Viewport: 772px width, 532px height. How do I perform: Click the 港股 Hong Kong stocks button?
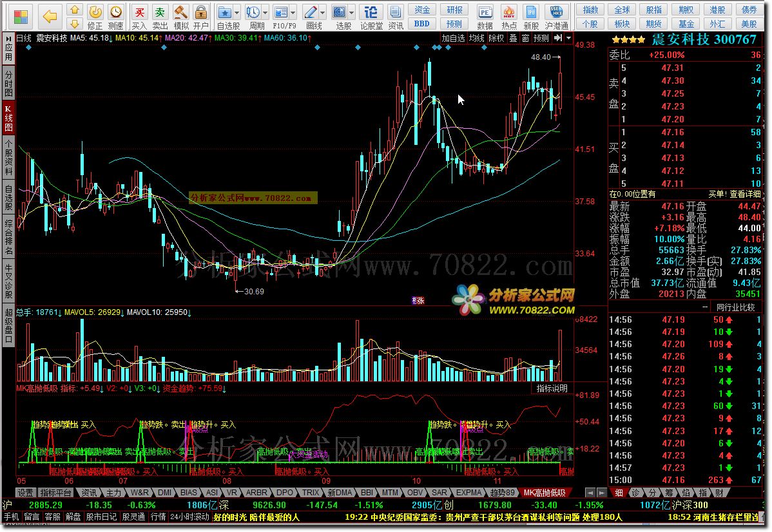tap(717, 10)
